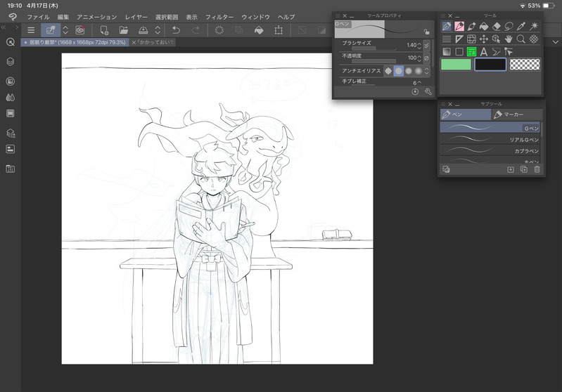Select the Balloon tool icon
Viewport: 562px width, 392px height.
(x=497, y=52)
